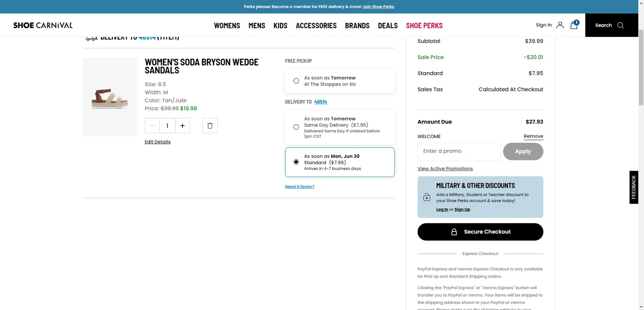Click Sign Up in discounts box
This screenshot has height=310, width=644.
click(x=462, y=210)
